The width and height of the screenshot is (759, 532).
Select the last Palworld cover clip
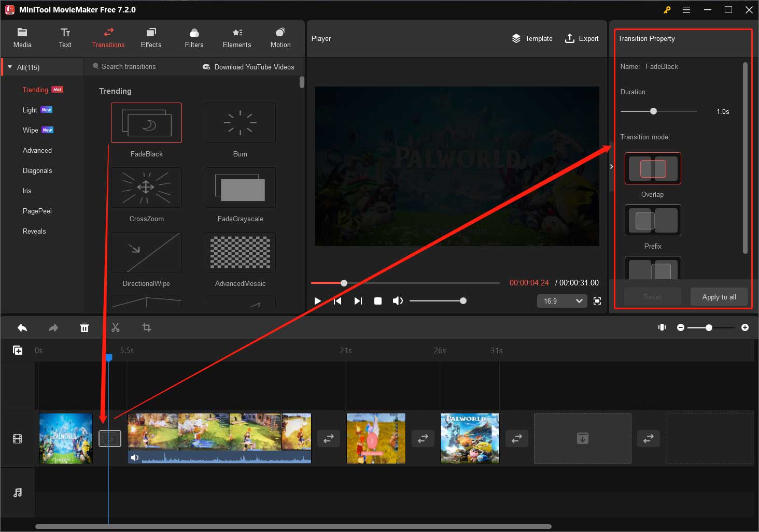(470, 438)
